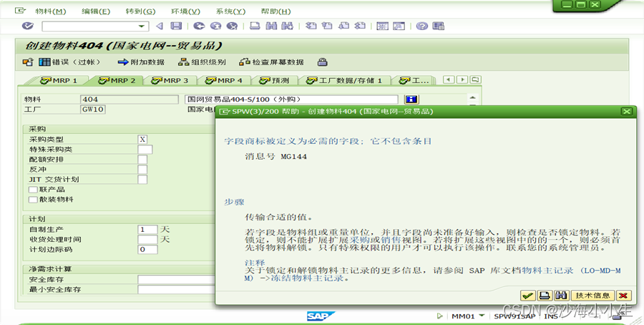Confirm help dialog with green checkmark

click(528, 296)
